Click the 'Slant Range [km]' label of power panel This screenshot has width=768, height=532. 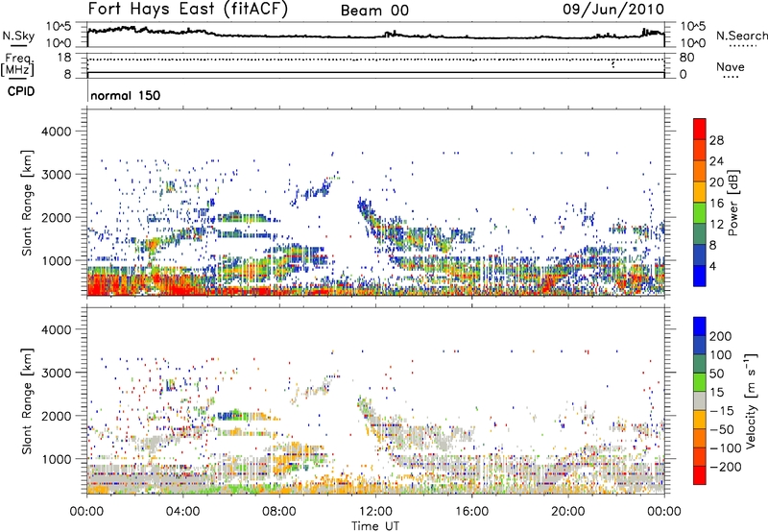tap(27, 203)
